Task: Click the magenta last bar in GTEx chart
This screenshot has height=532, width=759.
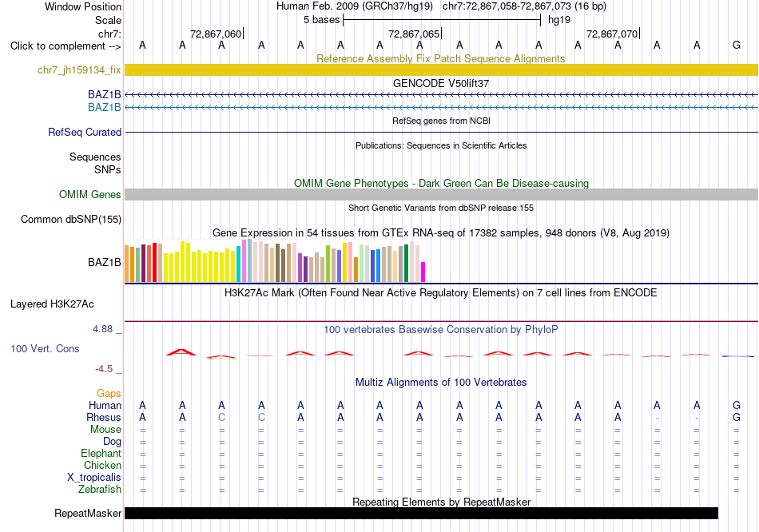Action: (423, 272)
